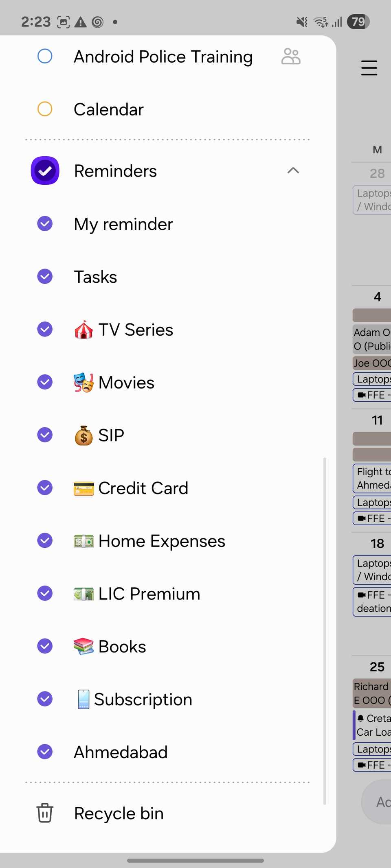Image resolution: width=391 pixels, height=868 pixels.
Task: Click the drawer's vertical scrollbar
Action: point(325,631)
